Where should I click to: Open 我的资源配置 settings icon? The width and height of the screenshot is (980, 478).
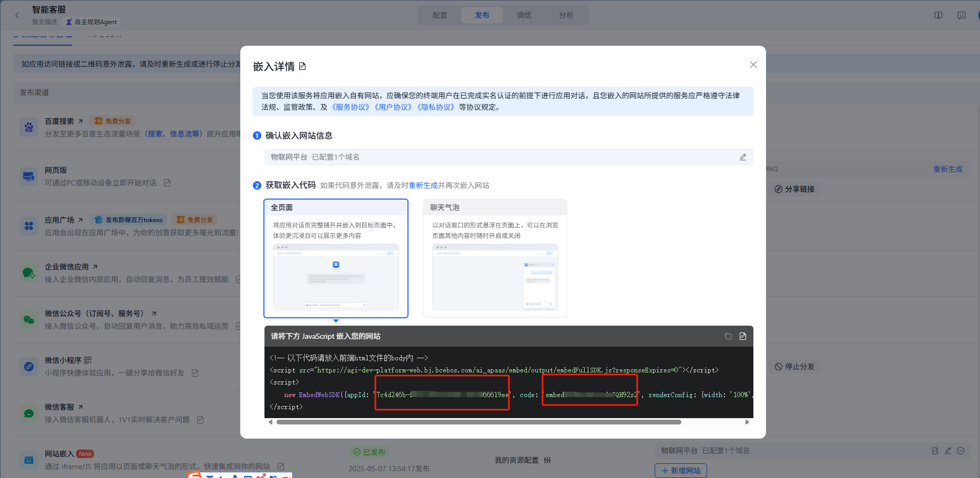click(547, 460)
